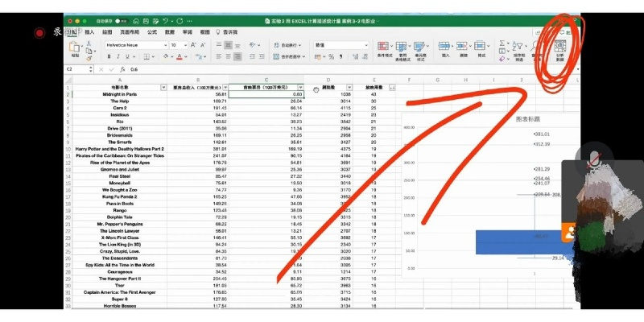Click the Undo arrow icon
This screenshot has width=644, height=322.
click(x=165, y=21)
